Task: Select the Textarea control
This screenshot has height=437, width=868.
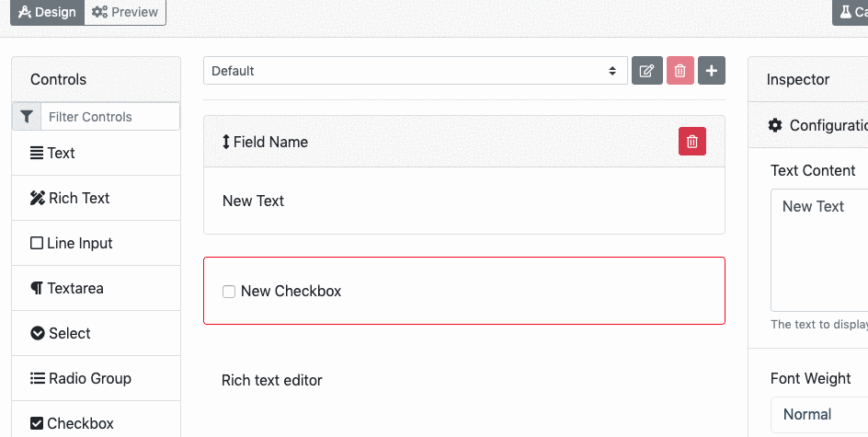Action: (x=96, y=288)
